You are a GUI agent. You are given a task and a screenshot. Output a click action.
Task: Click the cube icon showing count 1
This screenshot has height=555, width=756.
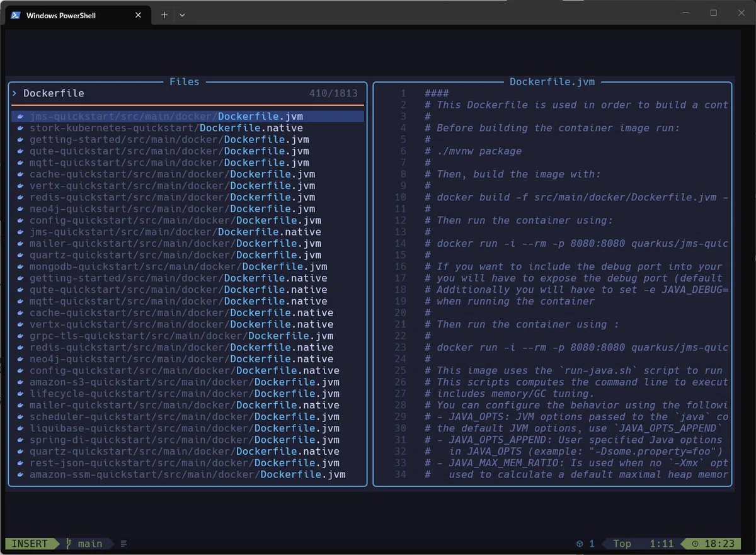point(580,544)
